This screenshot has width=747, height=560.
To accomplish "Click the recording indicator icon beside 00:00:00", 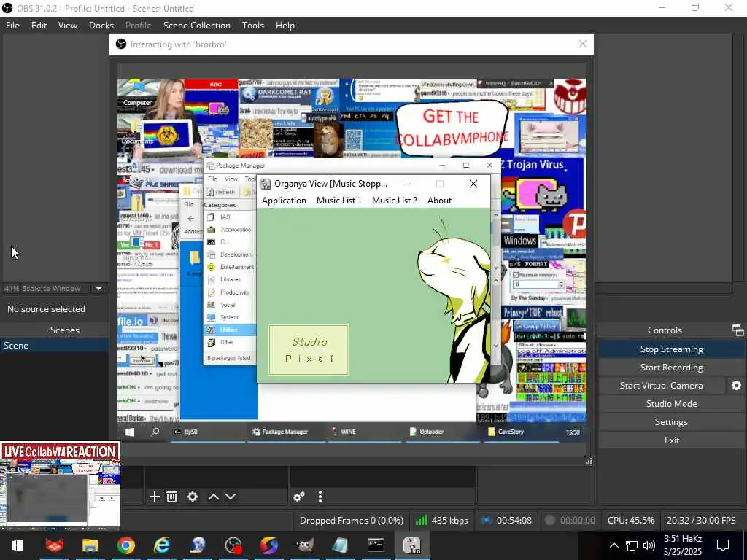I will [550, 520].
